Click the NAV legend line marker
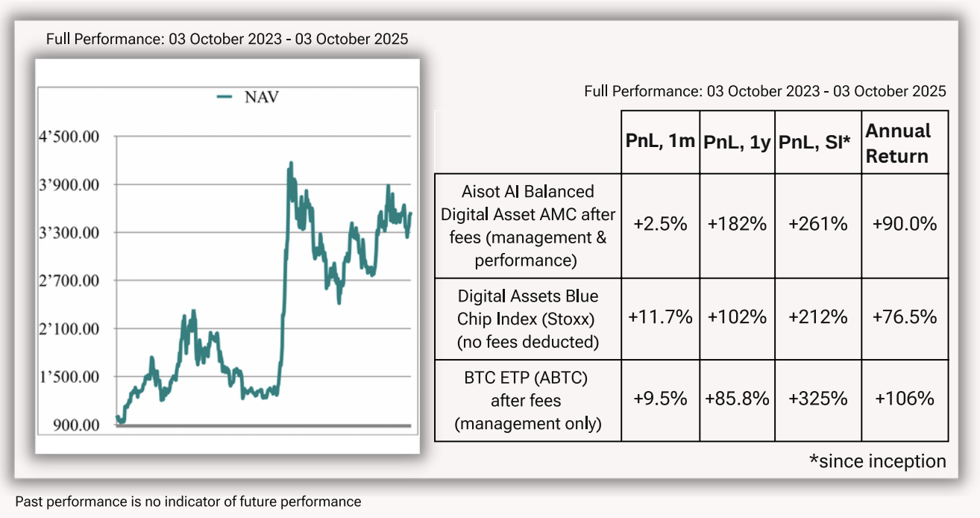980x518 pixels. pos(225,98)
